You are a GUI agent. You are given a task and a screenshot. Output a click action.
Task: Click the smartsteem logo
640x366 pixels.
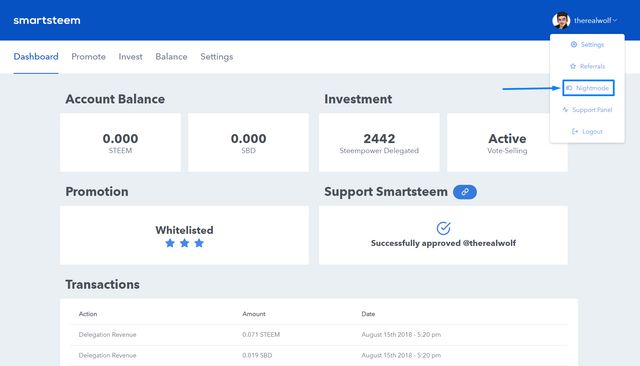point(47,20)
